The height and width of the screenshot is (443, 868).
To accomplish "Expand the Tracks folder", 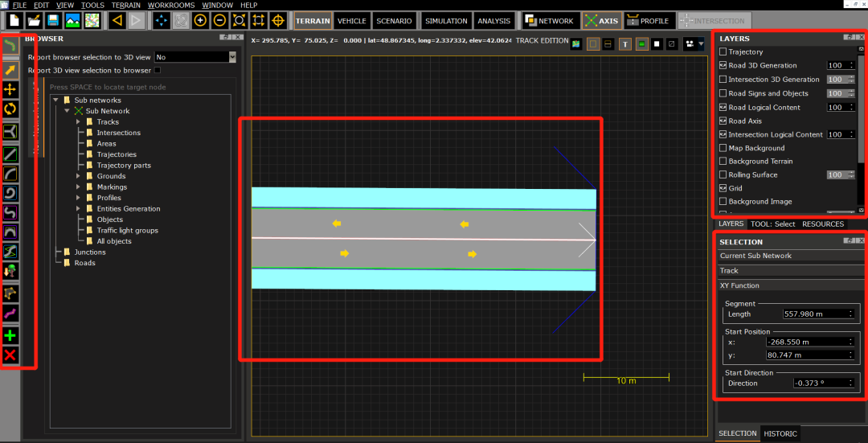I will pyautogui.click(x=77, y=122).
